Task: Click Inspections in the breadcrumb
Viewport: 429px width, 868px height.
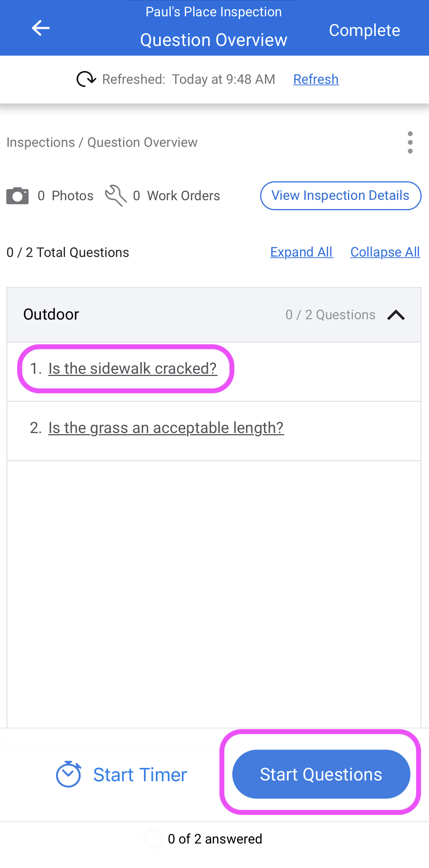Action: click(x=41, y=142)
